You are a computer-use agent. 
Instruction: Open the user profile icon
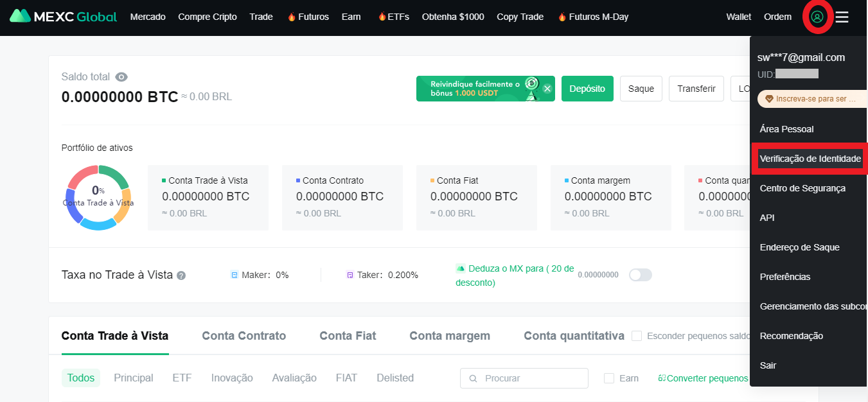coord(817,17)
